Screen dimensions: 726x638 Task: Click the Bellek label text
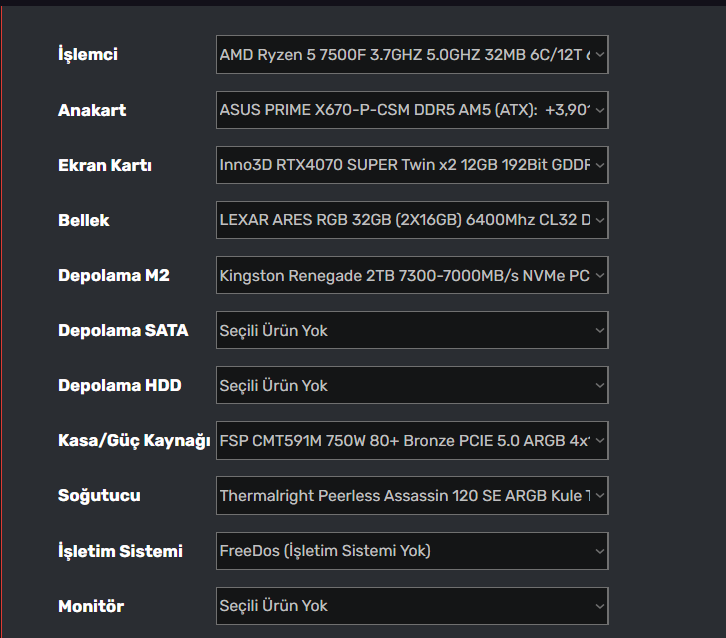(x=84, y=220)
